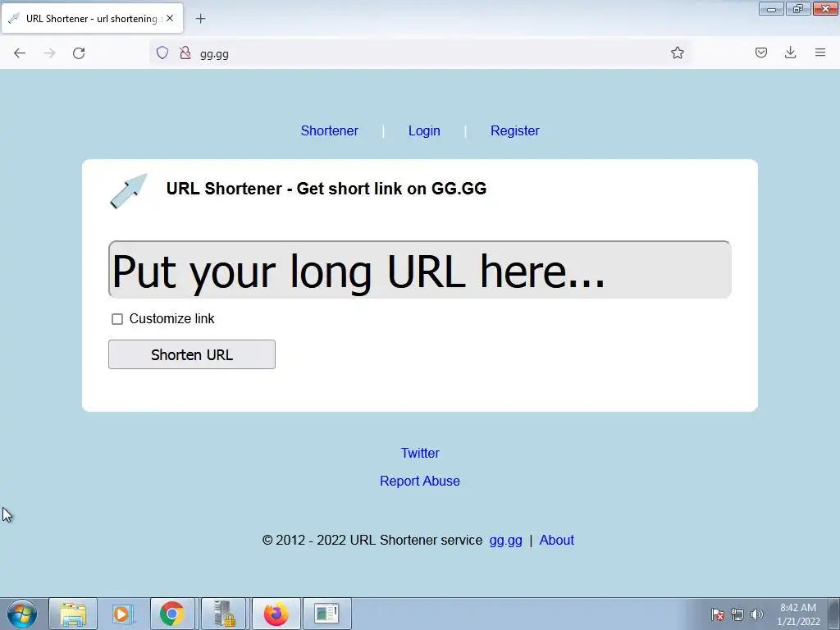Go back to the previous page

coord(20,53)
